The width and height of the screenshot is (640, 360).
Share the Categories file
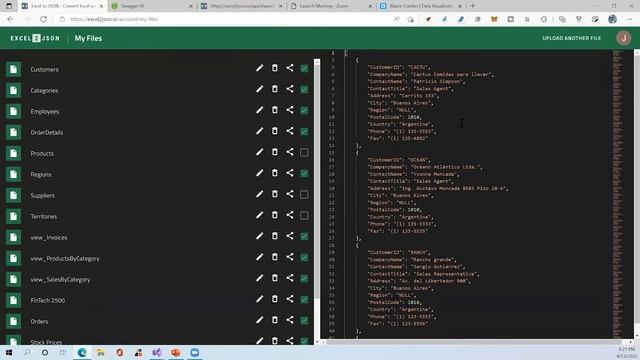point(290,89)
